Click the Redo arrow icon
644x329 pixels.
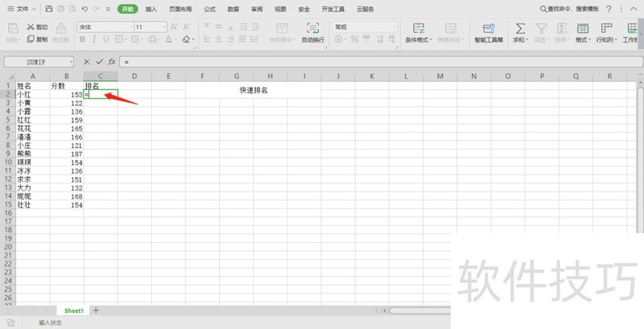pyautogui.click(x=96, y=9)
